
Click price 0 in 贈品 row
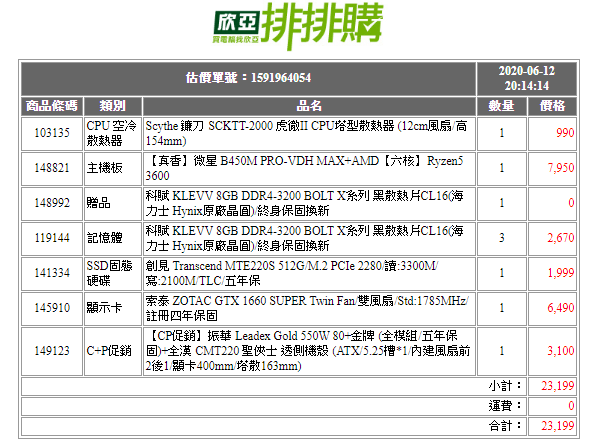tap(571, 203)
